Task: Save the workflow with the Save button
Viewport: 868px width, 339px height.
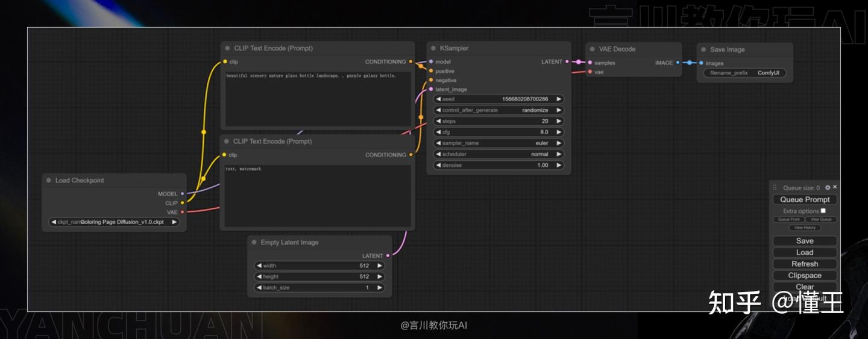Action: (x=805, y=241)
